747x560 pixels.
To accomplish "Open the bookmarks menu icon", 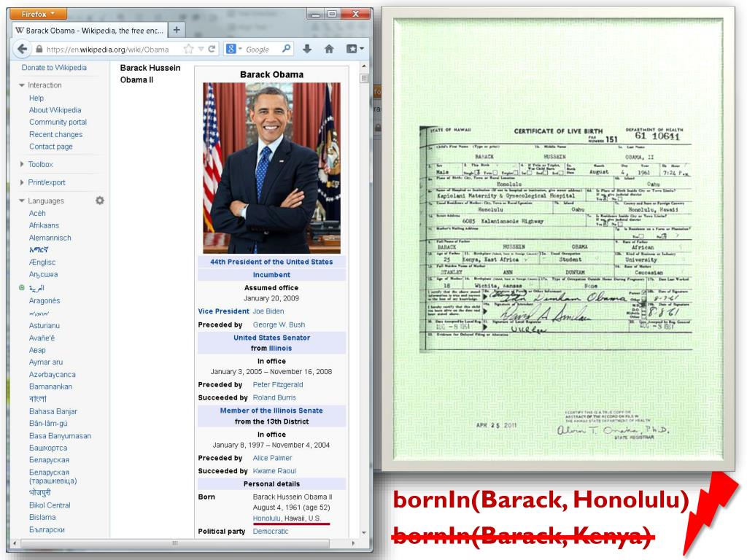I will point(355,49).
